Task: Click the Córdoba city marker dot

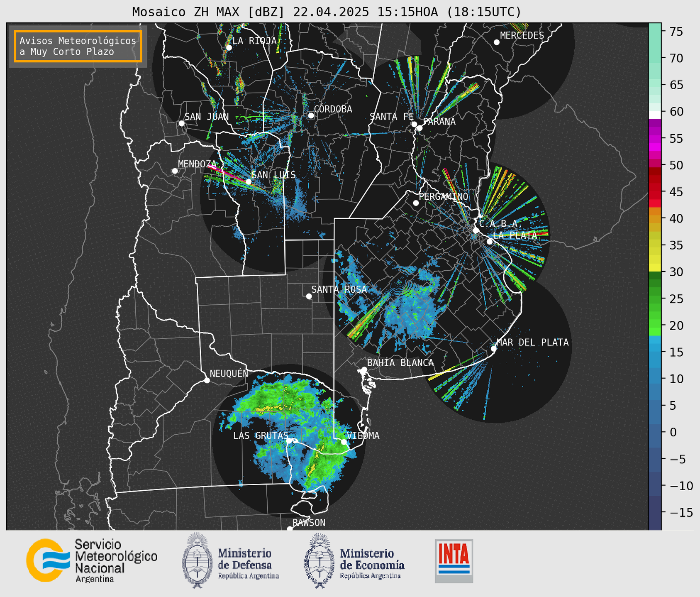Action: (311, 115)
